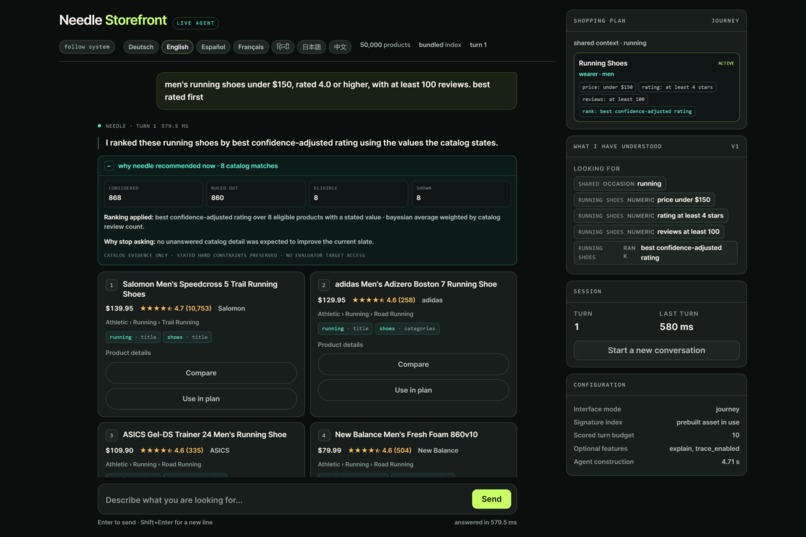Click the 'prebuilt asset in use' value
This screenshot has width=806, height=537.
708,422
